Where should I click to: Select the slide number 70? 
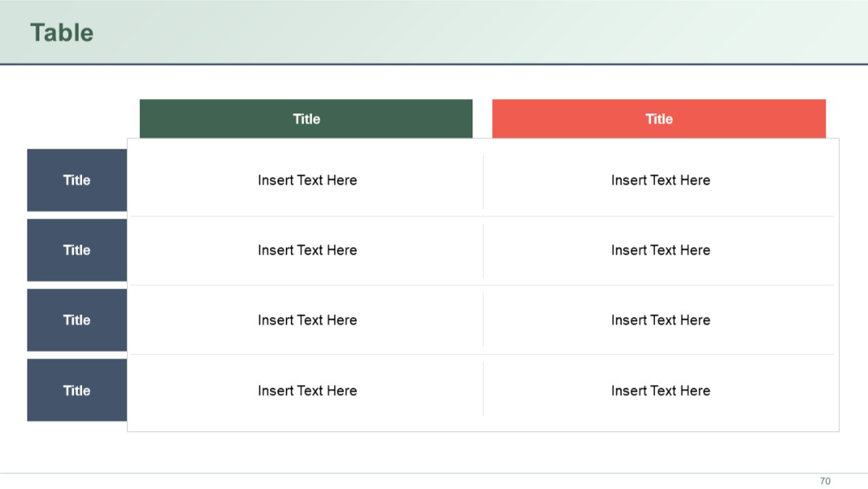[x=825, y=481]
